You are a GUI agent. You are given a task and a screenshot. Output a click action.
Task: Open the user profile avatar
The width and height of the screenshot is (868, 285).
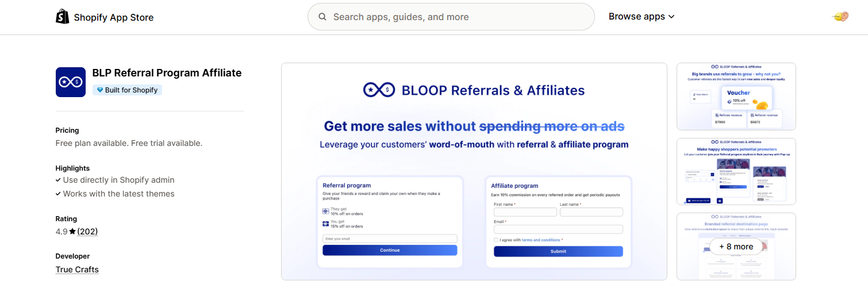click(840, 17)
